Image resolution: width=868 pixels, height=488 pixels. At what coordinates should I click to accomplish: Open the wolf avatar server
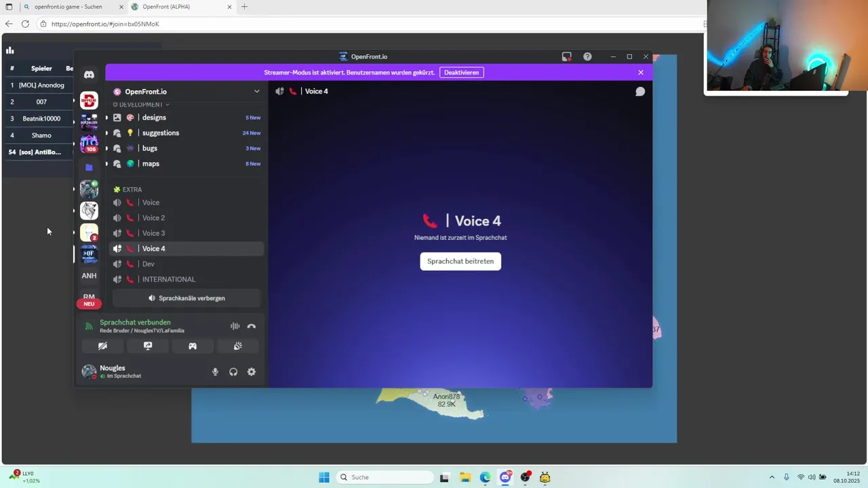tap(89, 211)
